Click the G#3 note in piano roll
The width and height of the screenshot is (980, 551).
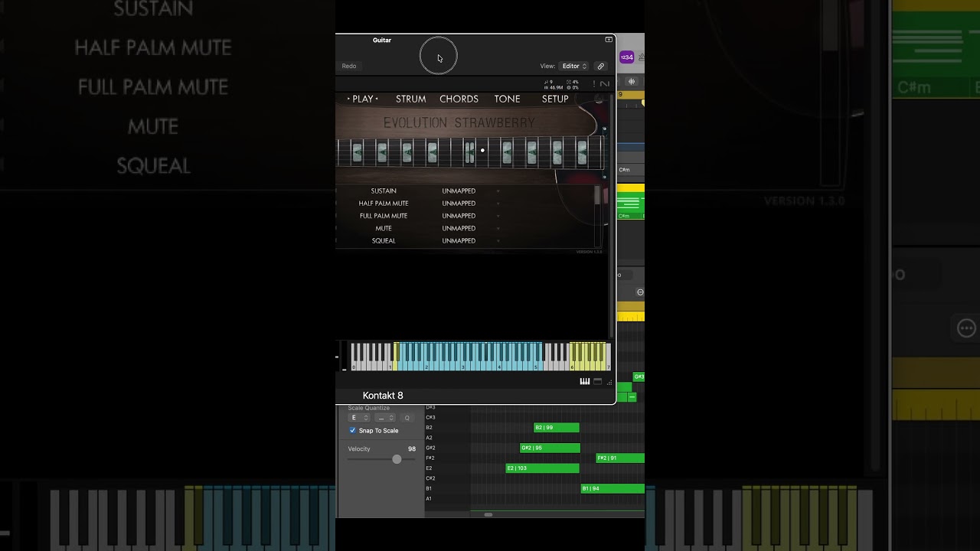point(639,377)
